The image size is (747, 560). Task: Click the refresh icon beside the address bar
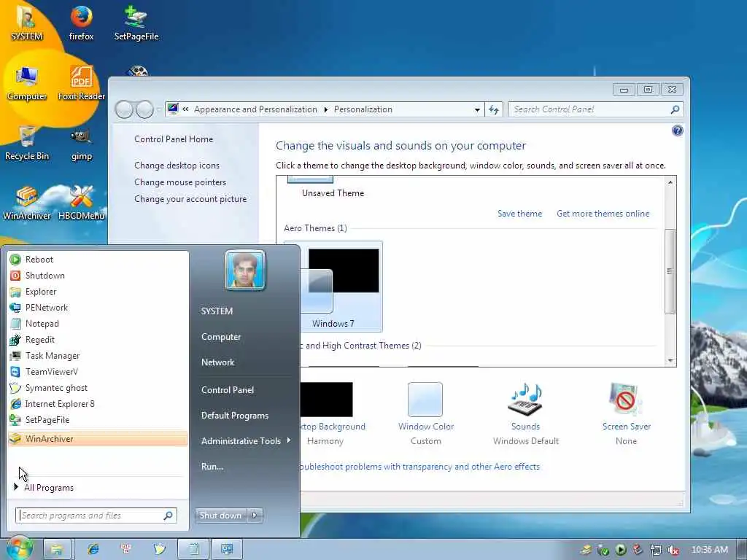pos(494,109)
